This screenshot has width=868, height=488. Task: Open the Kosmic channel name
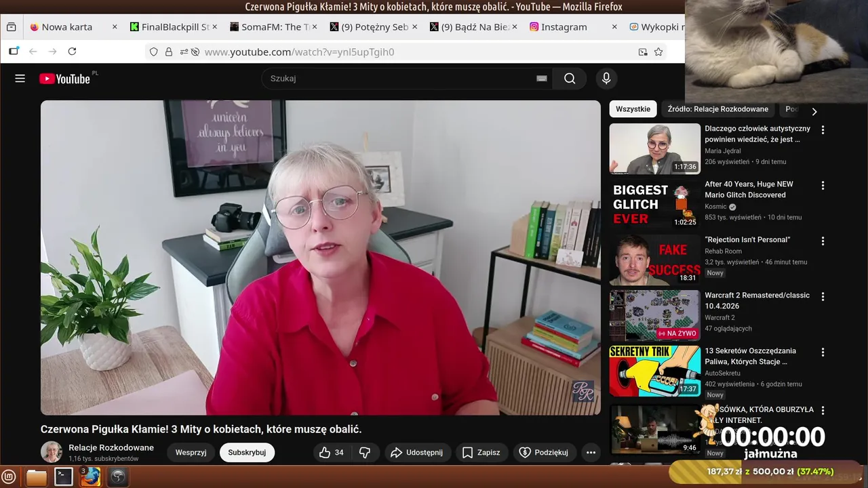tap(715, 207)
